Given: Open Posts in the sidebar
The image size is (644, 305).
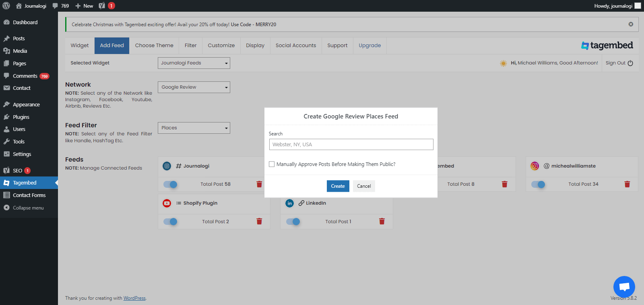Looking at the screenshot, I should (x=19, y=38).
